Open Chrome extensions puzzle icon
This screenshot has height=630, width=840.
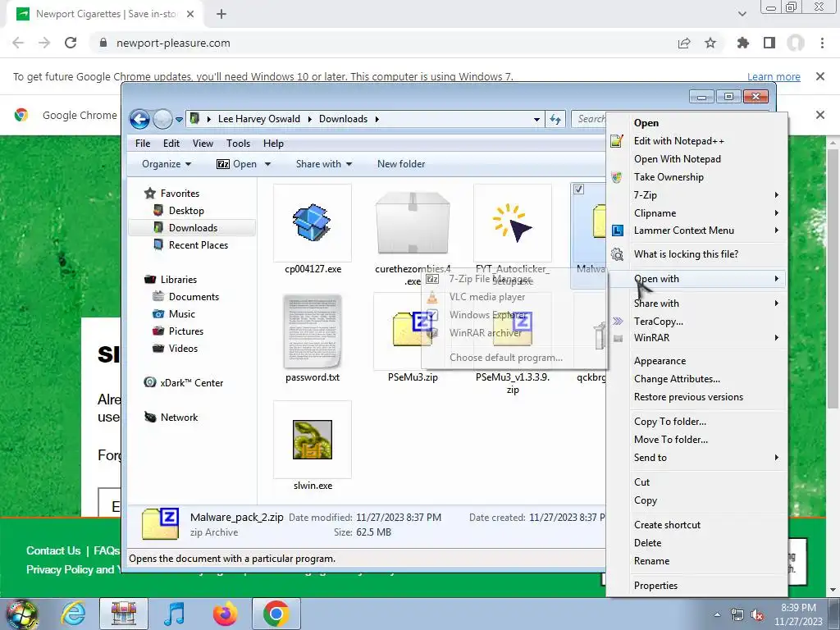tap(743, 43)
